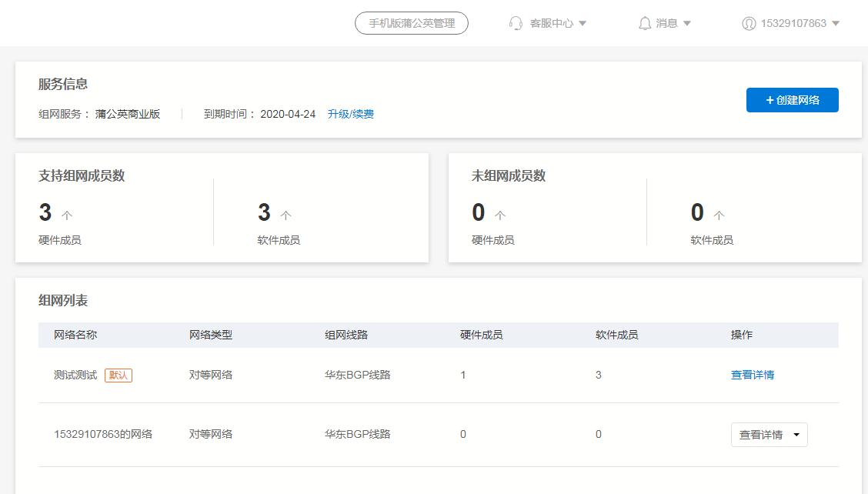Click the divider between member counts
The image size is (868, 494).
click(x=213, y=215)
